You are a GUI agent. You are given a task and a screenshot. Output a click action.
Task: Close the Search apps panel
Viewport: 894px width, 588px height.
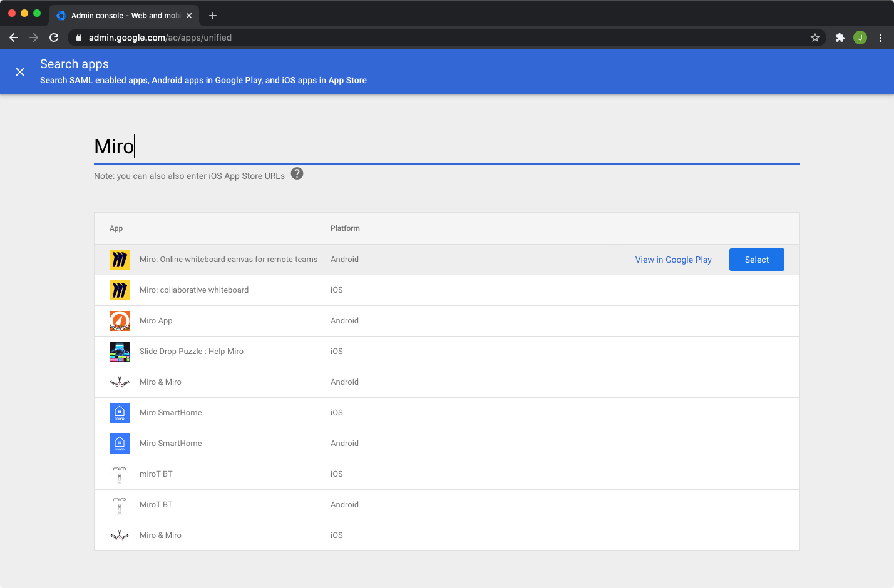[20, 72]
